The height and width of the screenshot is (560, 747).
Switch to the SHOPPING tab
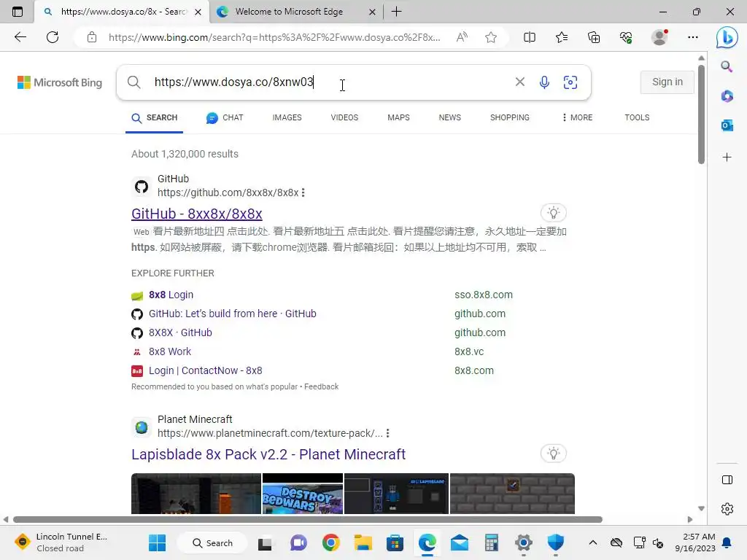pyautogui.click(x=510, y=117)
